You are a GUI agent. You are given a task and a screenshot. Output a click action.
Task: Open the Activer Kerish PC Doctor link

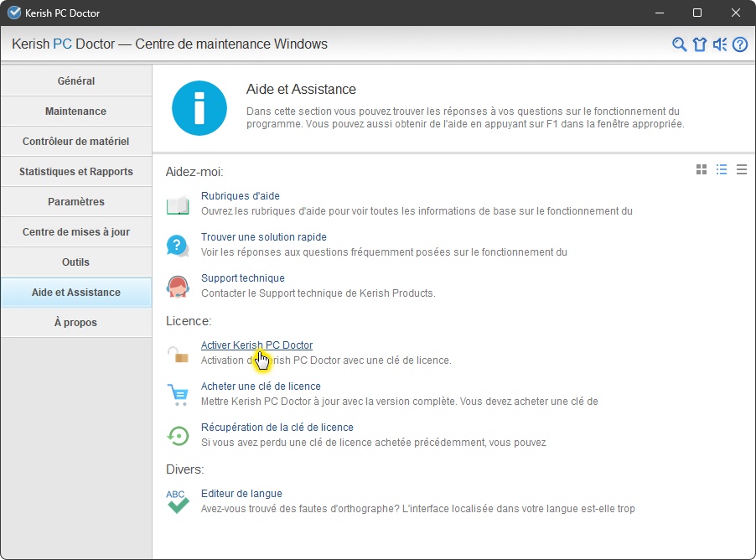click(x=256, y=345)
